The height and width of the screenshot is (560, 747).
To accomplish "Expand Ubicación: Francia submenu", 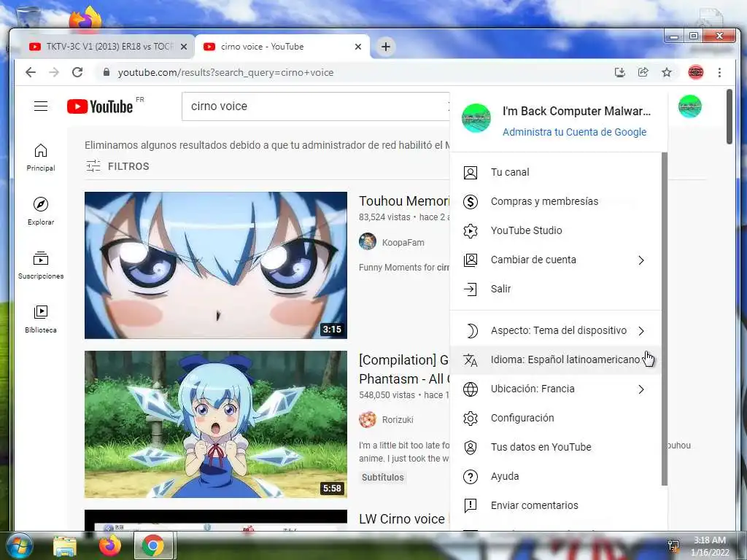I will pos(556,389).
